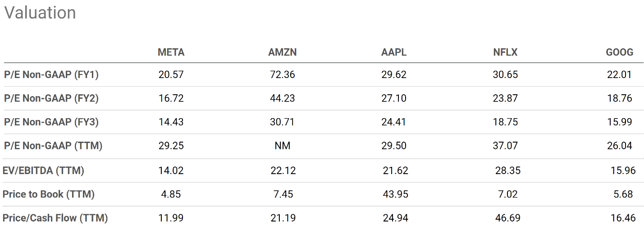Viewport: 644px width, 226px height.
Task: Click the Valuation section title
Action: tap(40, 13)
